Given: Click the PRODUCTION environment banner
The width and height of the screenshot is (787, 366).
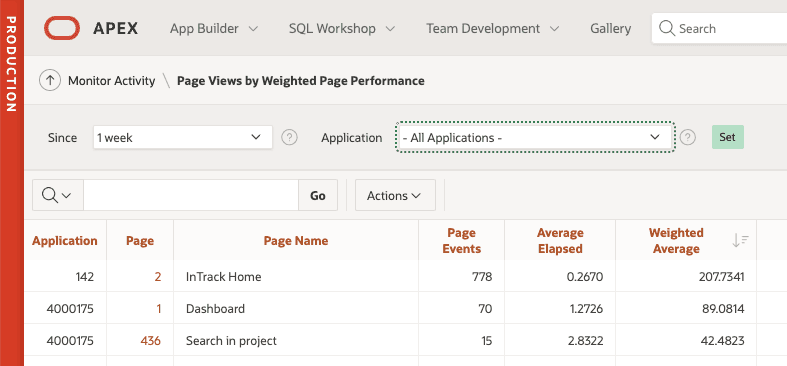Looking at the screenshot, I should (x=12, y=183).
